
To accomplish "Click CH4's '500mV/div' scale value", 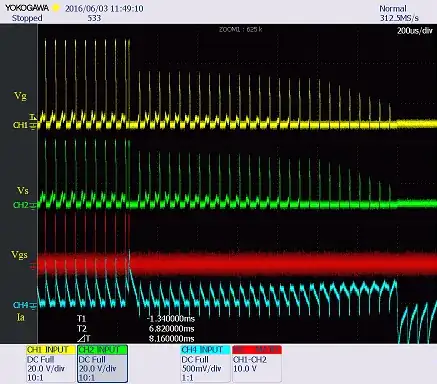I will click(201, 369).
